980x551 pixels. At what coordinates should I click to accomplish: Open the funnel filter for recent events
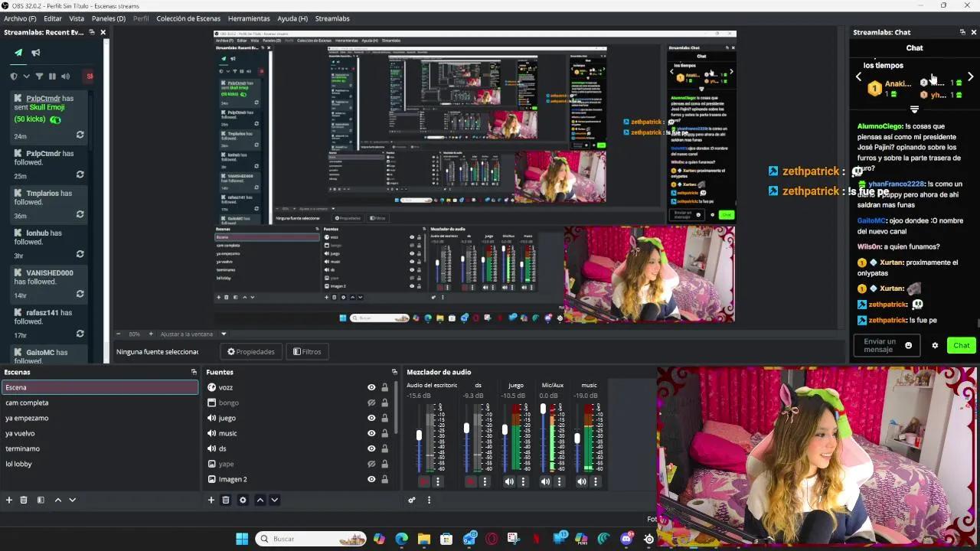click(x=39, y=77)
